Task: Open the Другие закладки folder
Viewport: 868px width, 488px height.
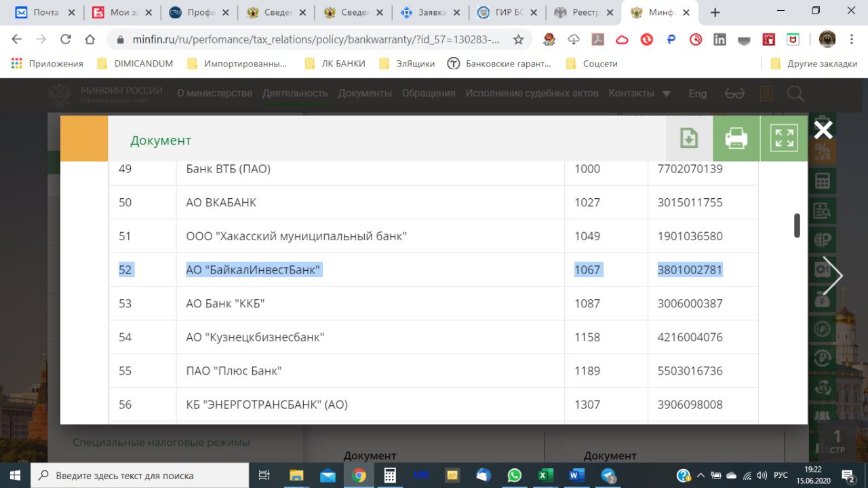Action: coord(814,64)
